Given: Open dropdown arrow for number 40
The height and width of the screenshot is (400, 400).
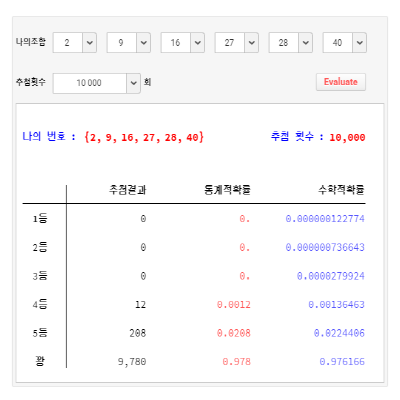Looking at the screenshot, I should 359,43.
